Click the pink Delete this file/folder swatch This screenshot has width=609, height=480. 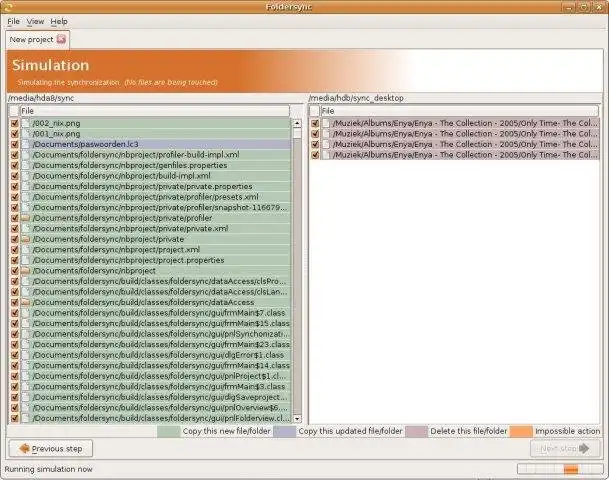pos(416,431)
